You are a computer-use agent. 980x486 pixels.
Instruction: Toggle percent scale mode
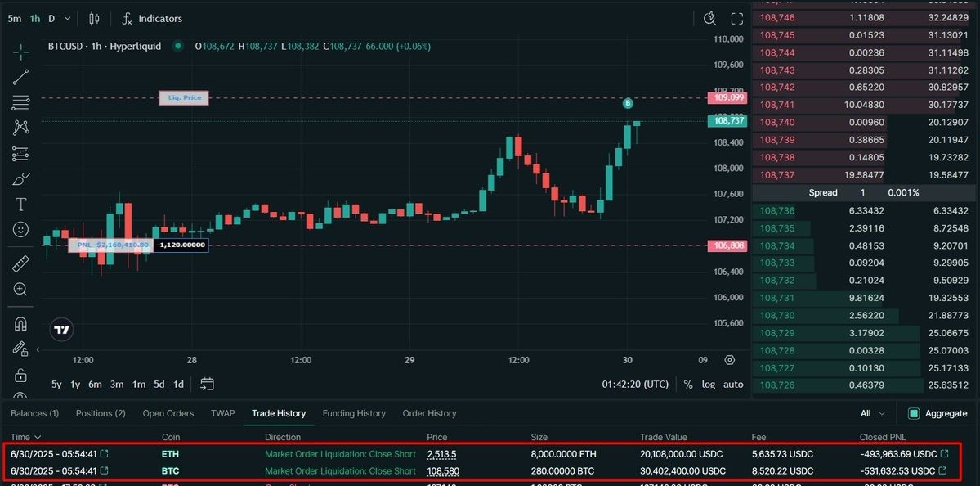point(688,384)
